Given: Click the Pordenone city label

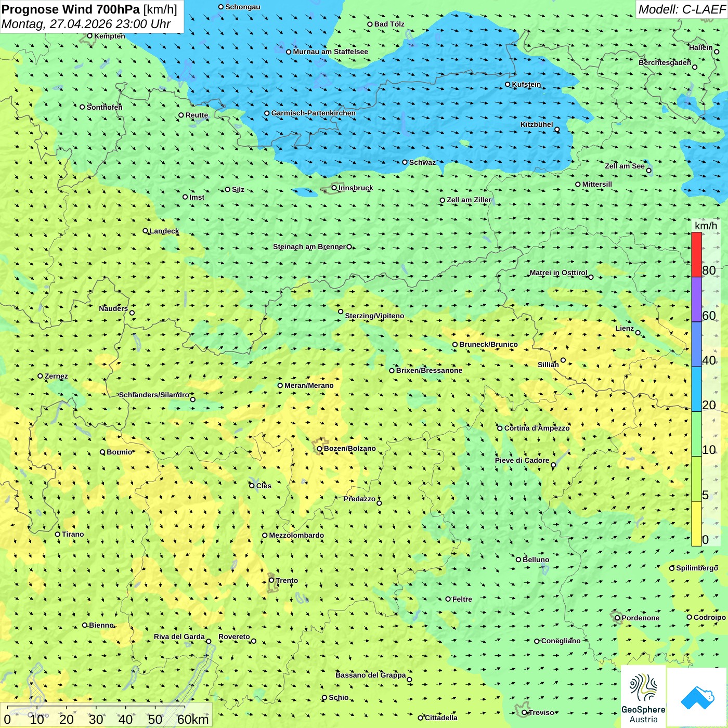Looking at the screenshot, I should 640,618.
